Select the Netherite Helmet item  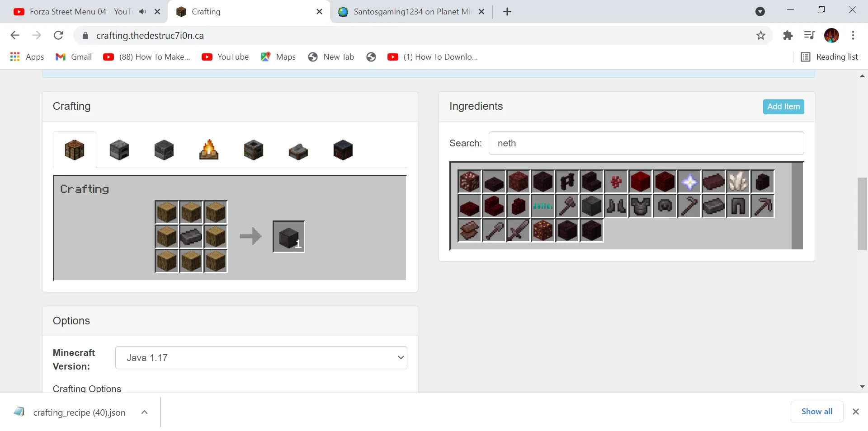[x=665, y=206]
